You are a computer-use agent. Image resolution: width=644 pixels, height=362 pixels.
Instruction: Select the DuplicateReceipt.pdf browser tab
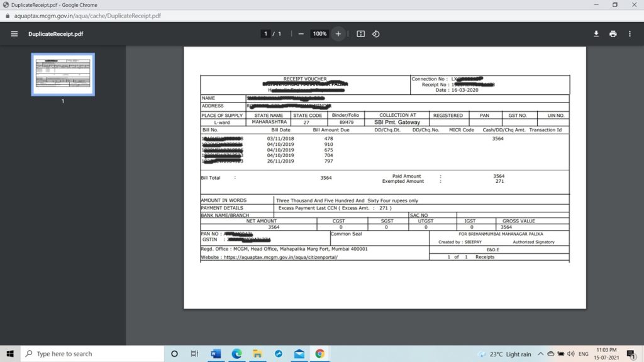click(x=50, y=5)
